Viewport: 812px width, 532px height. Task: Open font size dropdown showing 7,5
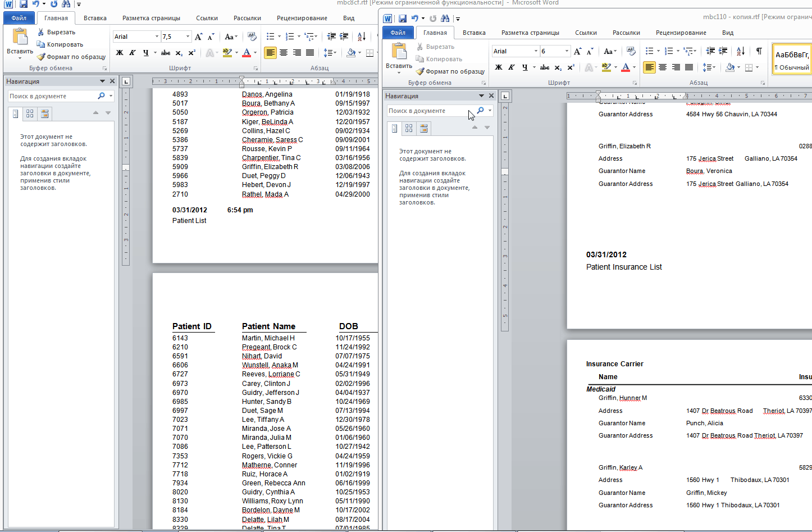[x=188, y=37]
